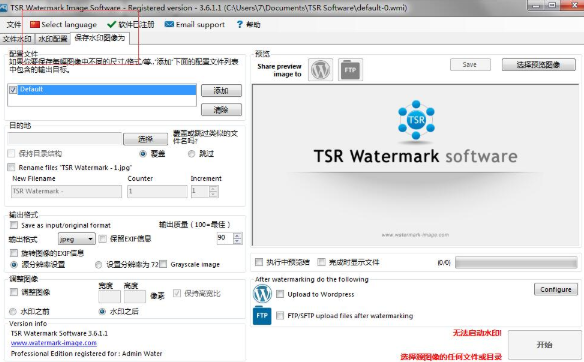Click the Configure button
The image size is (584, 362).
click(556, 289)
